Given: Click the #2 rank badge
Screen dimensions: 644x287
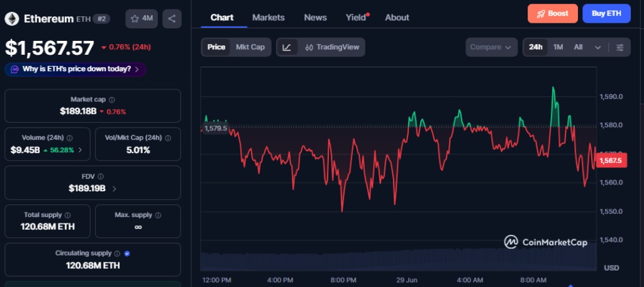Looking at the screenshot, I should click(x=101, y=18).
